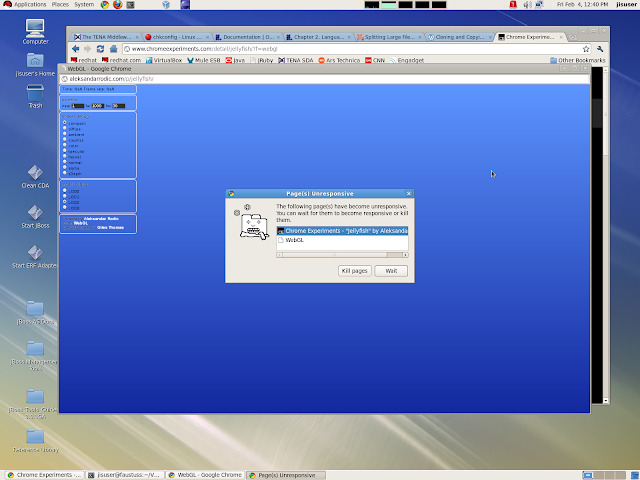Open the VirtualBox bookmark
640x480 pixels.
164,60
